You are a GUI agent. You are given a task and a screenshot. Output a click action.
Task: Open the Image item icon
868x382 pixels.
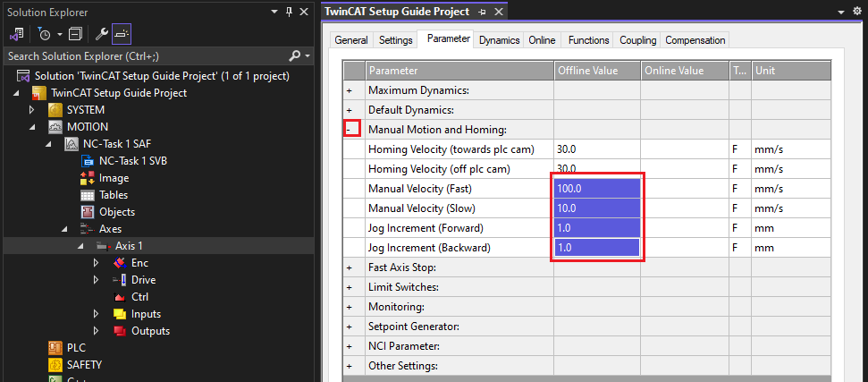(88, 178)
